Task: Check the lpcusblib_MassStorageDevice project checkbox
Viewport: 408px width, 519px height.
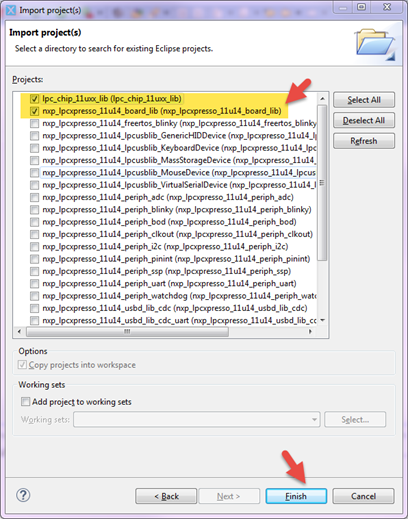Action: point(34,160)
